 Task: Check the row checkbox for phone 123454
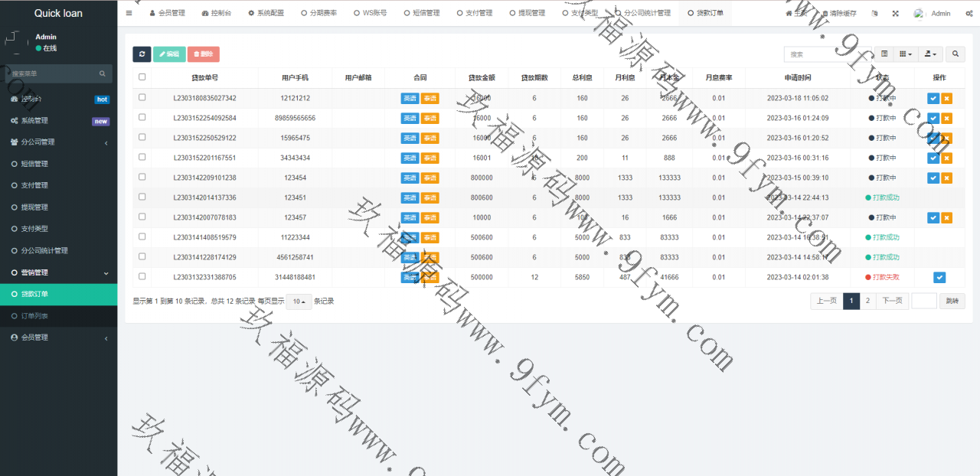click(x=141, y=178)
